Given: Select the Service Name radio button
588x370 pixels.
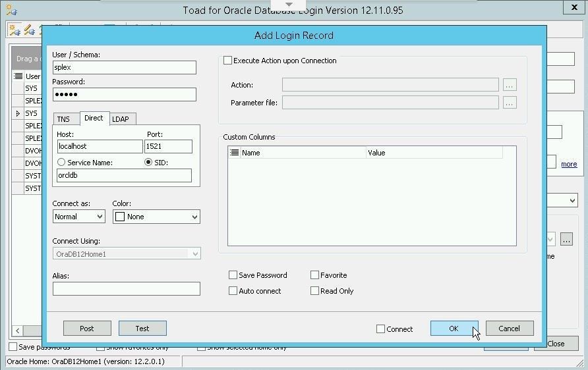Looking at the screenshot, I should [61, 162].
